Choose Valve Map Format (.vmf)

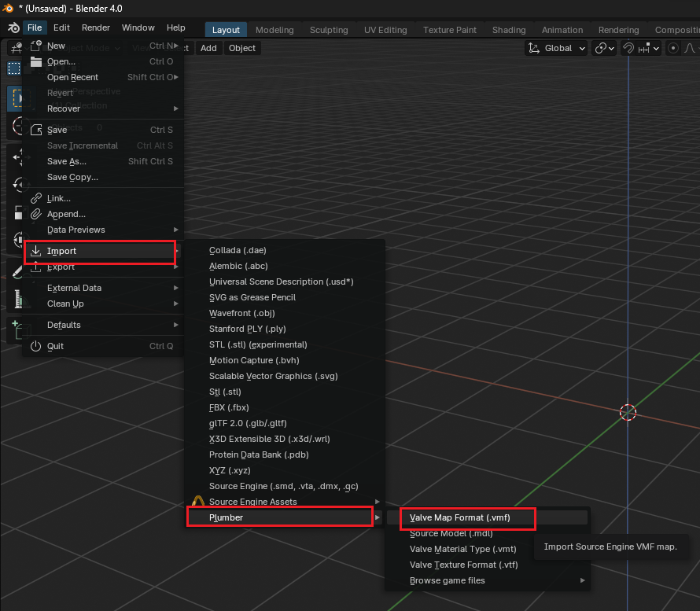487,517
